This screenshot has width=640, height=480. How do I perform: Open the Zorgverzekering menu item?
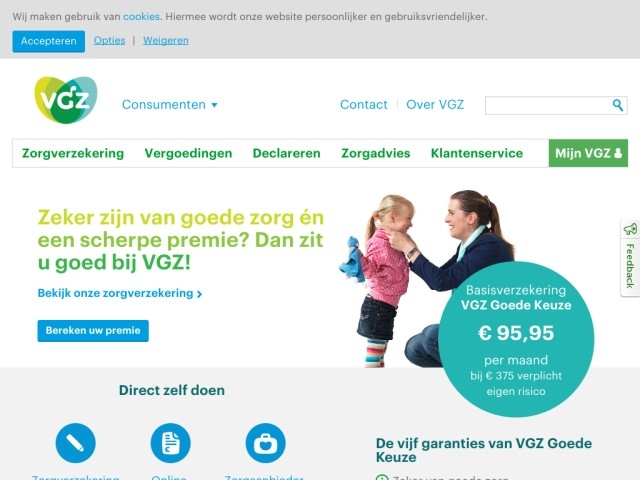point(73,153)
